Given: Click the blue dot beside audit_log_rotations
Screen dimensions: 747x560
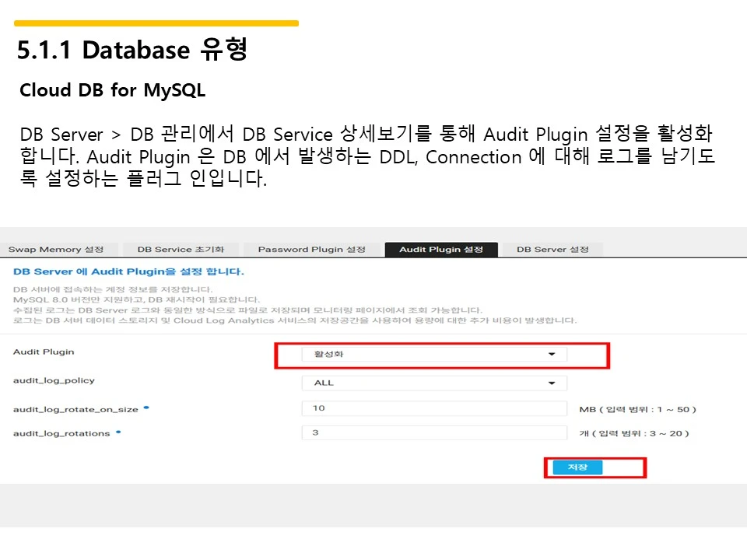Looking at the screenshot, I should pyautogui.click(x=118, y=432).
